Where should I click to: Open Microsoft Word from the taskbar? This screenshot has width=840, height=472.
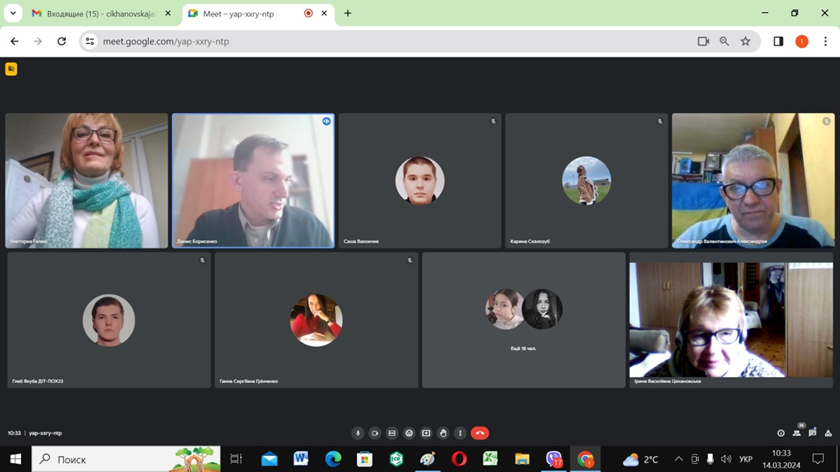pos(301,459)
